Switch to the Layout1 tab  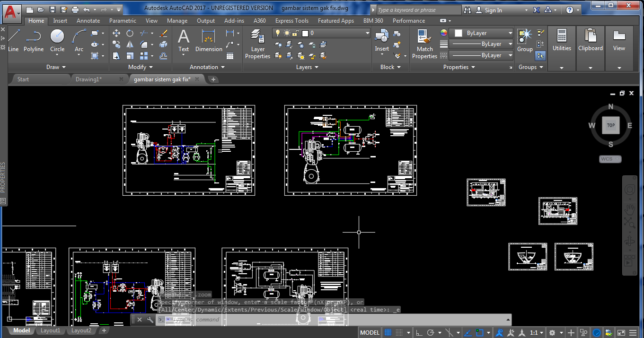(50, 330)
